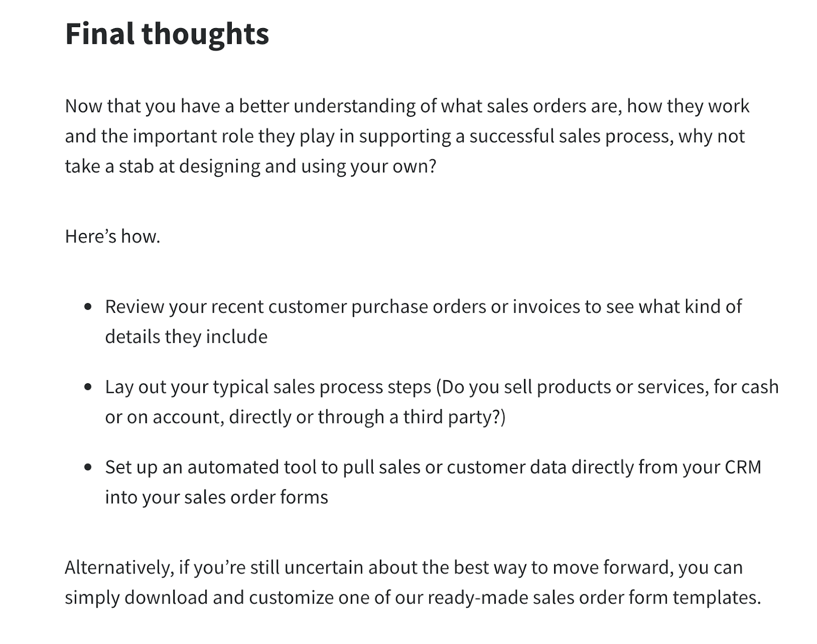The height and width of the screenshot is (644, 817).
Task: Click the word "Alternatively" in last paragraph
Action: 119,567
